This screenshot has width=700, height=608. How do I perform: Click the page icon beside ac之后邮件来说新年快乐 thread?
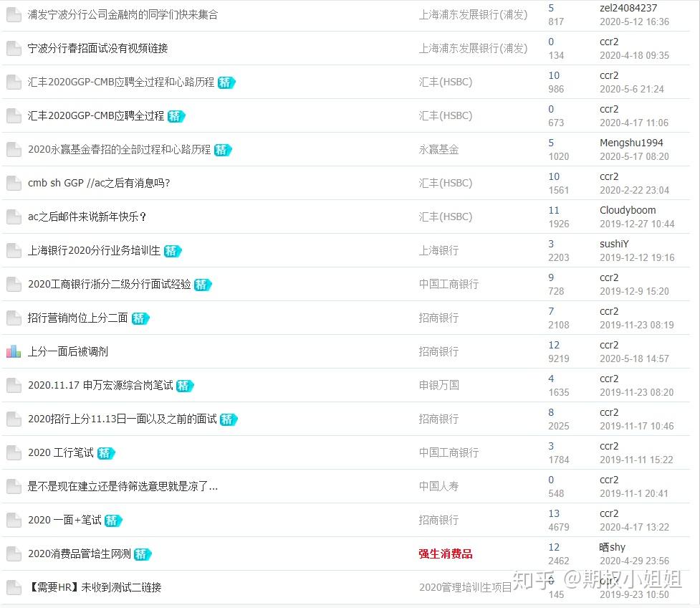[14, 217]
